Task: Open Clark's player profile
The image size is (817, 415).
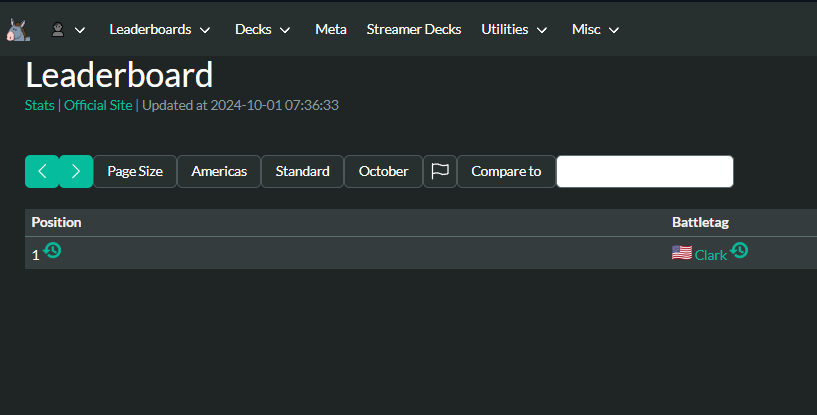Action: click(711, 255)
